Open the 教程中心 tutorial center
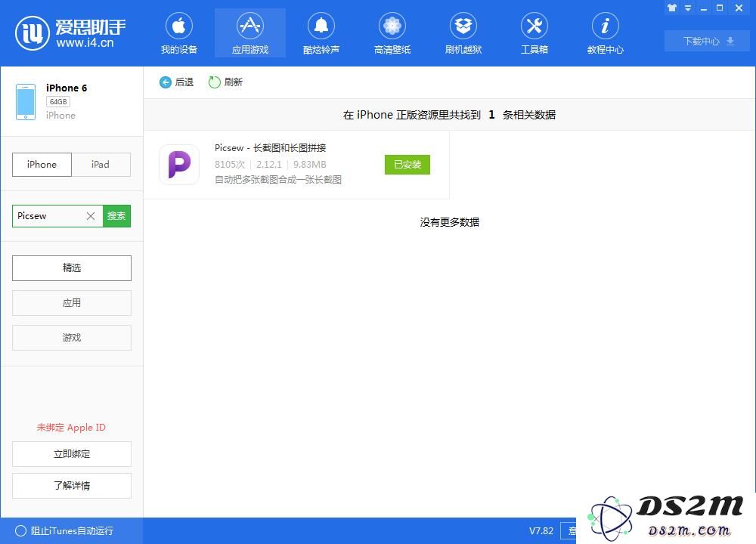Viewport: 756px width, 544px height. [x=605, y=33]
